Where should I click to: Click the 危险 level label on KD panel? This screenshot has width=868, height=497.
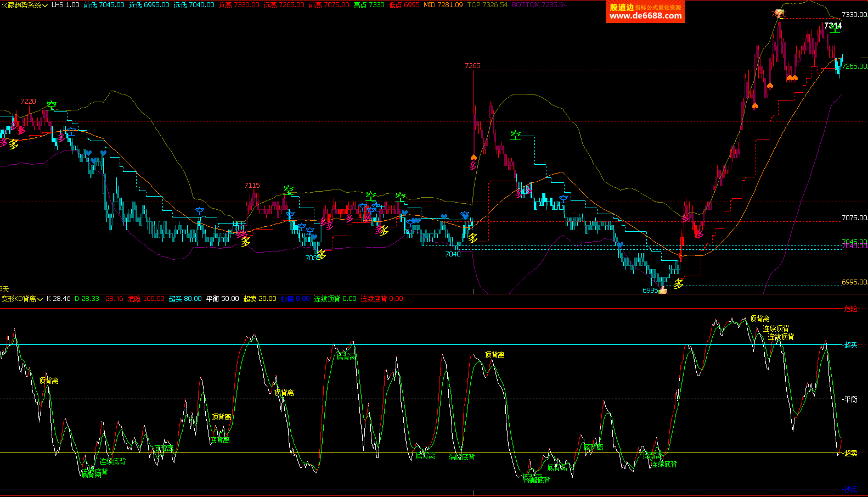pyautogui.click(x=850, y=309)
